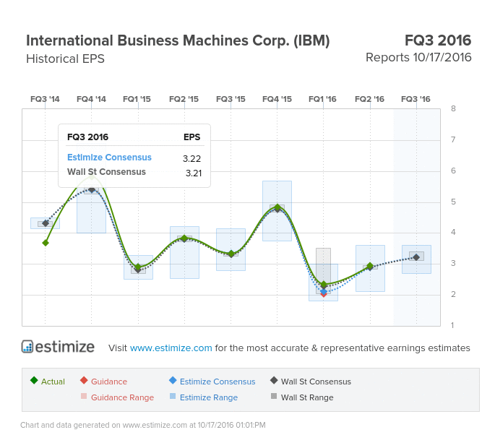Toggle the Actual series legend label
Image resolution: width=495 pixels, height=448 pixels.
click(53, 382)
